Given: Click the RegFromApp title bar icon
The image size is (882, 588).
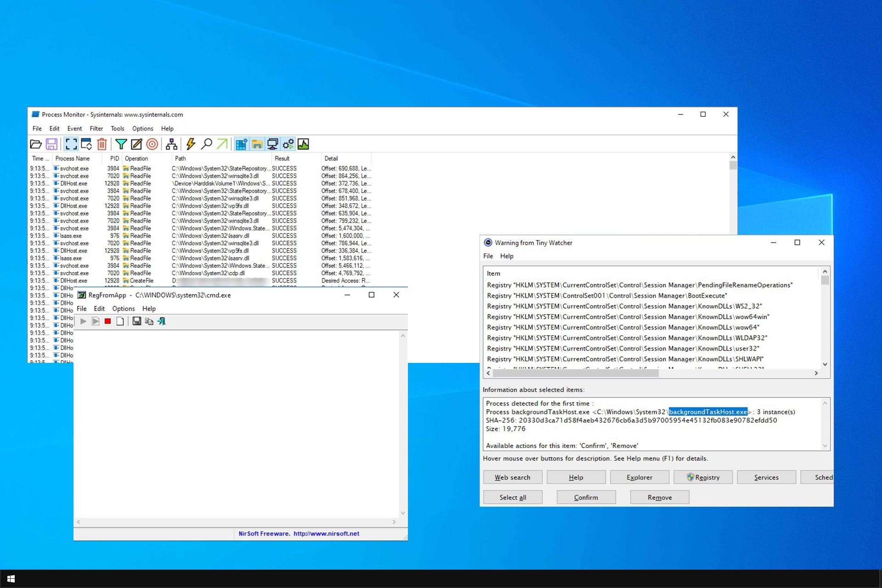Looking at the screenshot, I should [81, 295].
